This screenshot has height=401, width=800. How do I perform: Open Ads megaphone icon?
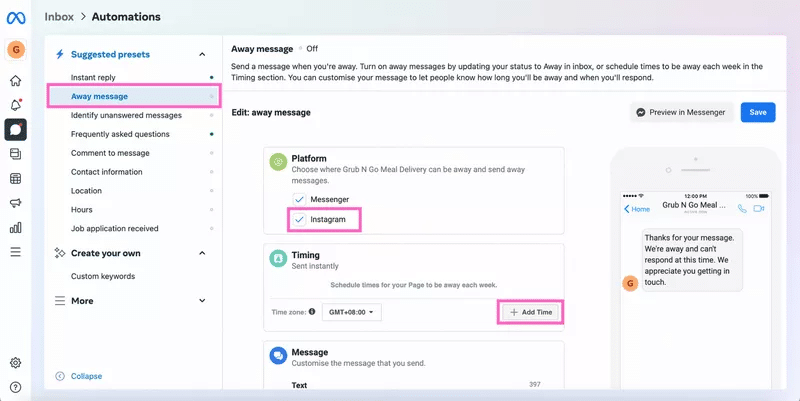point(16,203)
